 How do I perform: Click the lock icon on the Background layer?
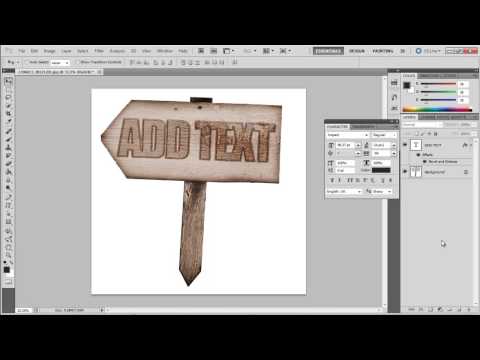coord(466,172)
